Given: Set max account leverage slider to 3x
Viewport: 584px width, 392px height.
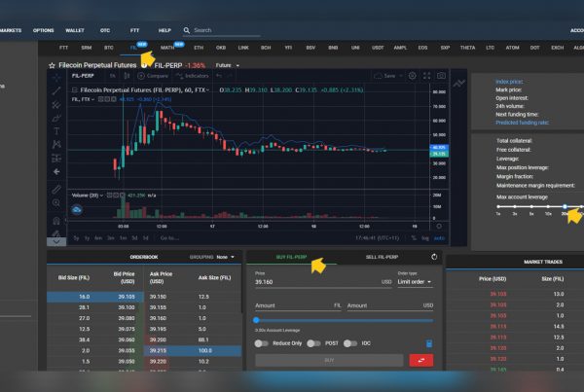Looking at the screenshot, I should pos(515,206).
